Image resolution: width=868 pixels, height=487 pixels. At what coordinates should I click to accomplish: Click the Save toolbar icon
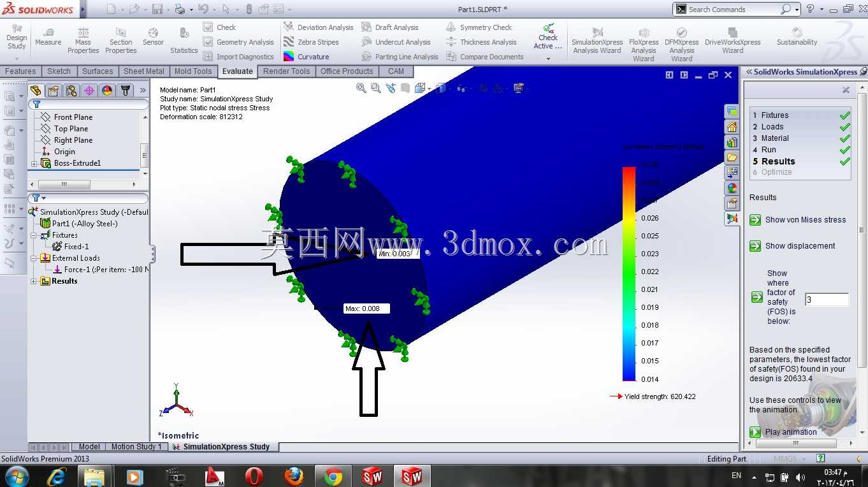157,9
